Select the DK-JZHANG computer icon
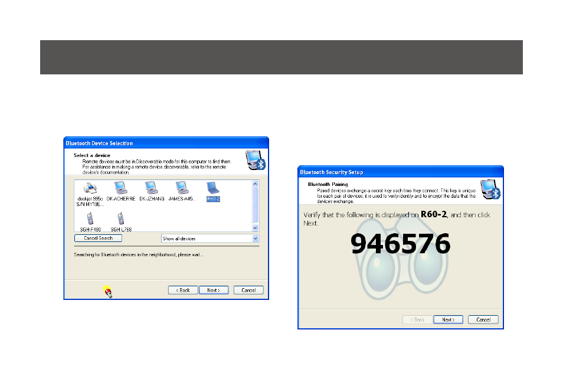This screenshot has height=392, width=563. click(152, 188)
